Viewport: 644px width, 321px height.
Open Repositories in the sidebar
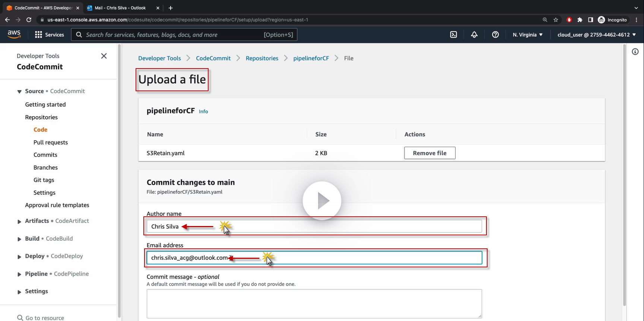pos(41,117)
